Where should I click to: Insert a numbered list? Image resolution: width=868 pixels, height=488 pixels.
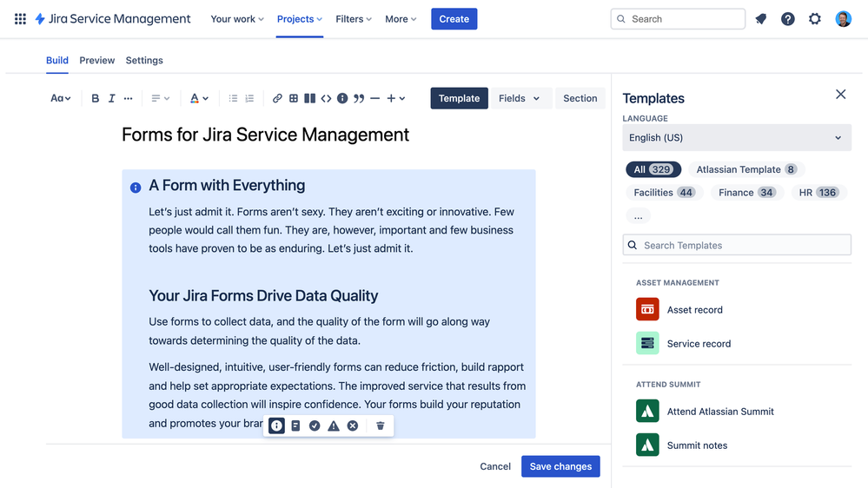(249, 98)
